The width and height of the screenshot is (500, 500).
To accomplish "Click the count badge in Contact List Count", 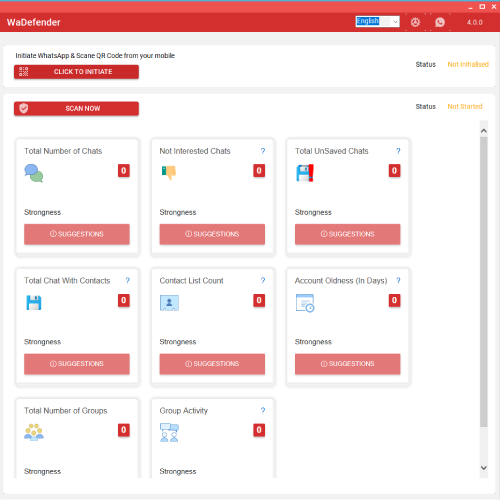I will tap(259, 300).
